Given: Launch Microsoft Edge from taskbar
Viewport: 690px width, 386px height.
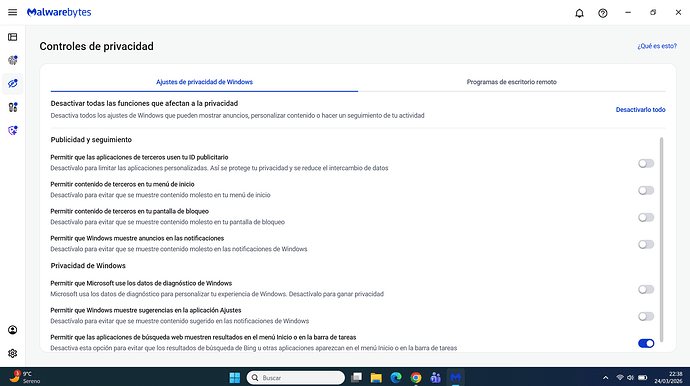Looking at the screenshot, I should (396, 377).
